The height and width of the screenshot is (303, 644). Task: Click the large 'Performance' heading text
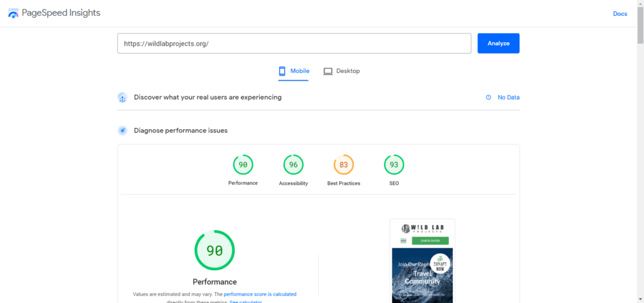point(215,282)
